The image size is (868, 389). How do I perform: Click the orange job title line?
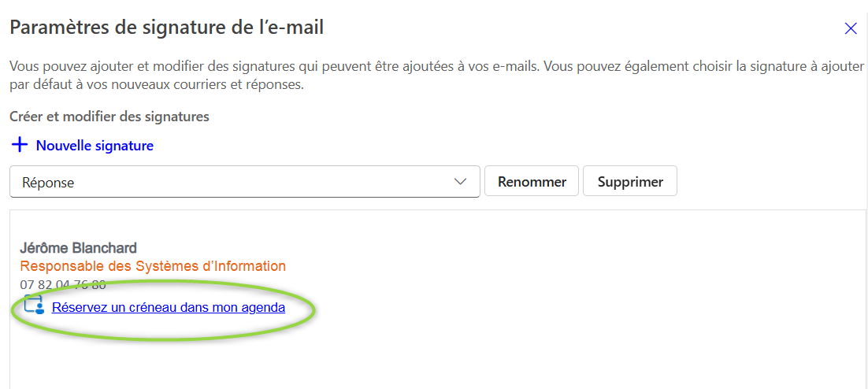coord(152,266)
